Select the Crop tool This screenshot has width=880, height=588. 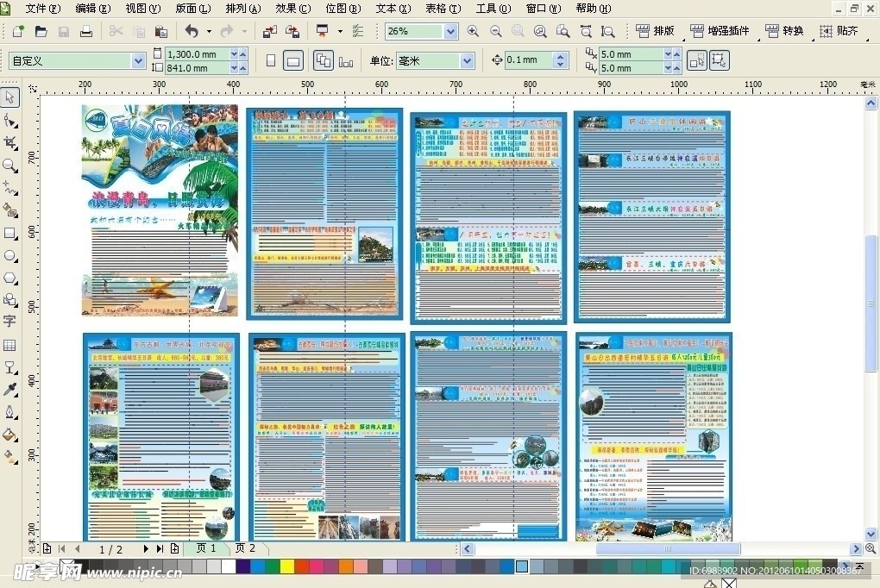(10, 142)
